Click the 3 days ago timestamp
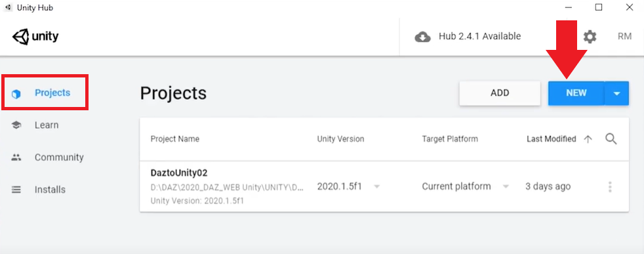644x254 pixels. [x=548, y=186]
